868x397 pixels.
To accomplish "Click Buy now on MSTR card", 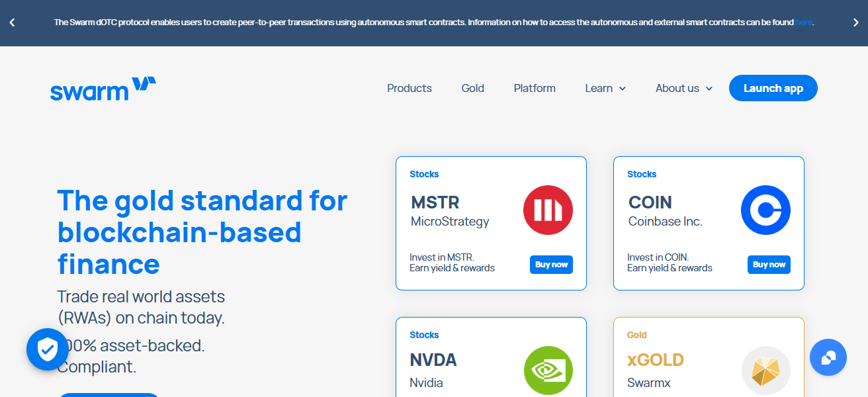I will pyautogui.click(x=551, y=265).
